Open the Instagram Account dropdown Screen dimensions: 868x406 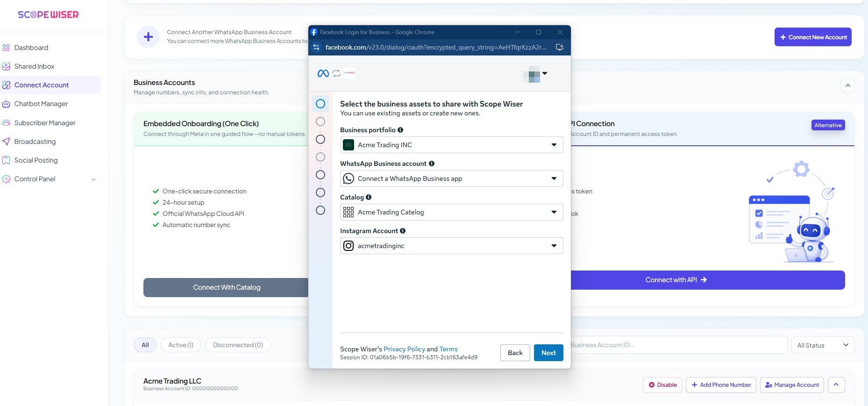coord(452,246)
